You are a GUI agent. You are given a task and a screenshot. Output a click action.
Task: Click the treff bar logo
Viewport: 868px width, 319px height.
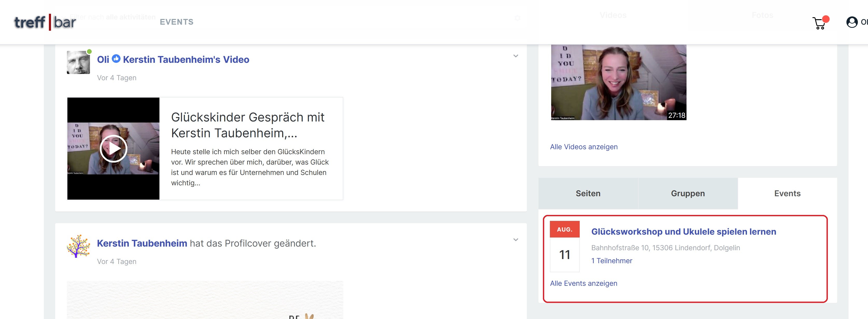45,22
